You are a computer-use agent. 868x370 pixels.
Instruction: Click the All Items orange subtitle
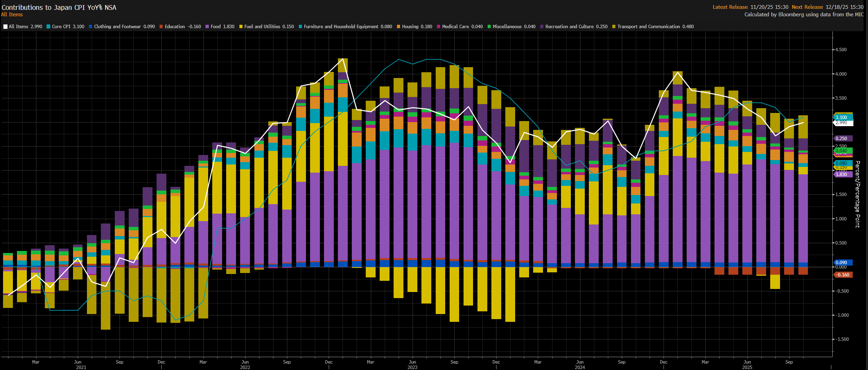(x=12, y=15)
